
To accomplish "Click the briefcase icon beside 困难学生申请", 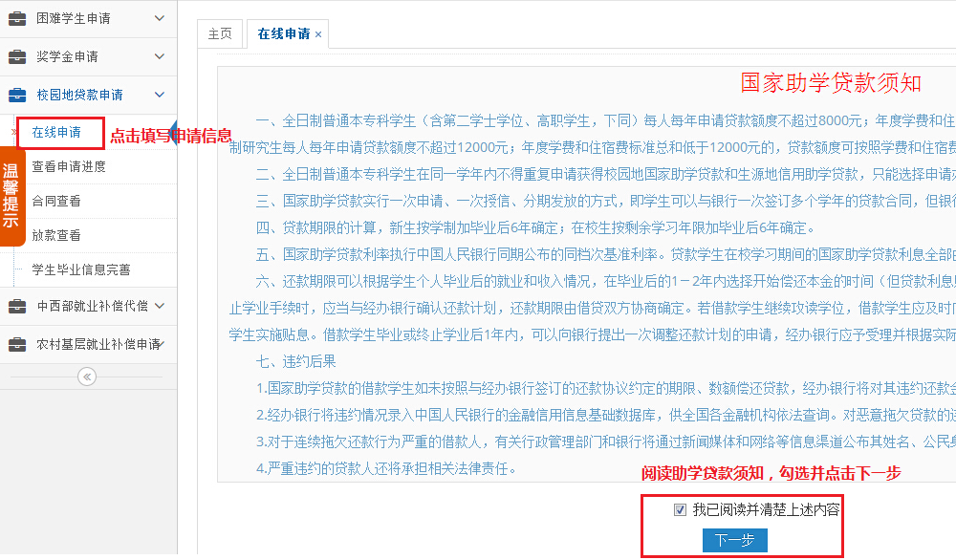I will tap(17, 18).
